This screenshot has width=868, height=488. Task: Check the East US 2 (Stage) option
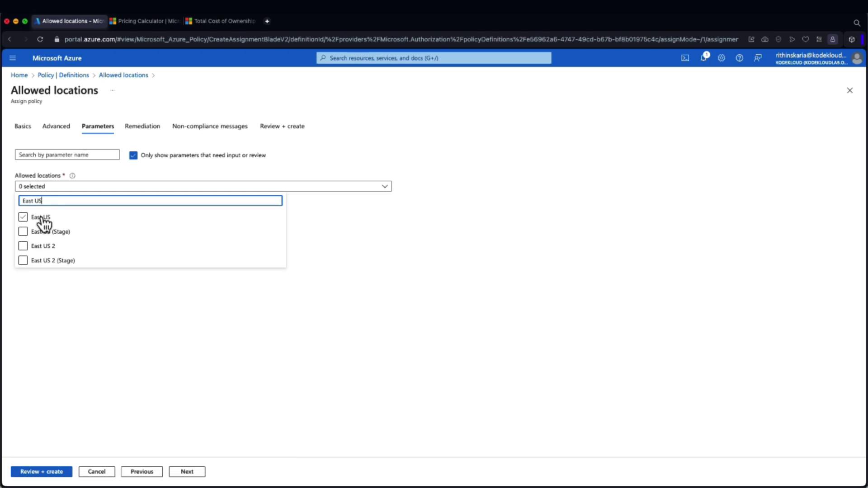(x=23, y=260)
